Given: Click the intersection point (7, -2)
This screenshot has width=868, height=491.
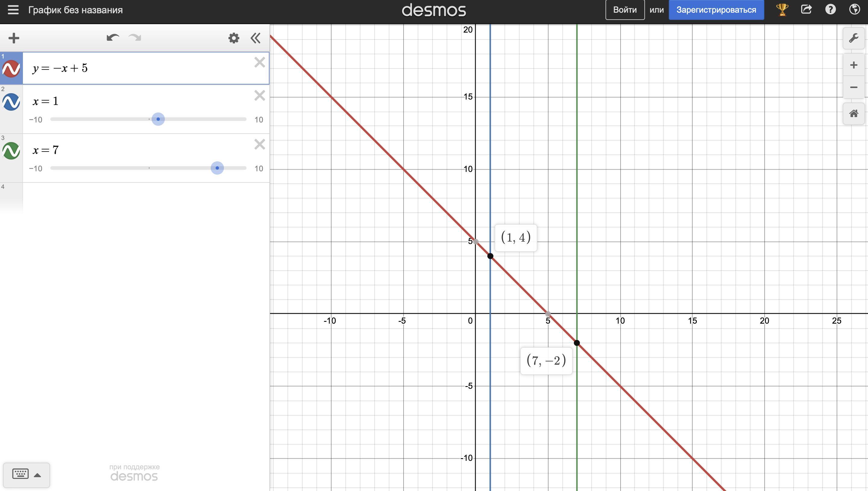Looking at the screenshot, I should coord(577,343).
